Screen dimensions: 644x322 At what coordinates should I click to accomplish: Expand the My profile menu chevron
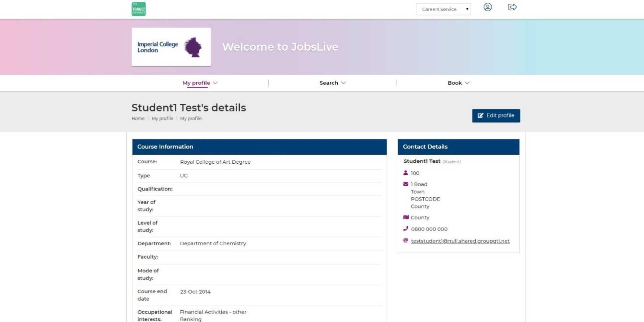(215, 83)
